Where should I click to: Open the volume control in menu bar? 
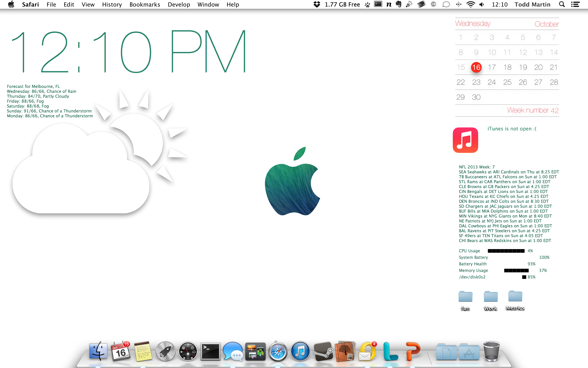click(482, 4)
